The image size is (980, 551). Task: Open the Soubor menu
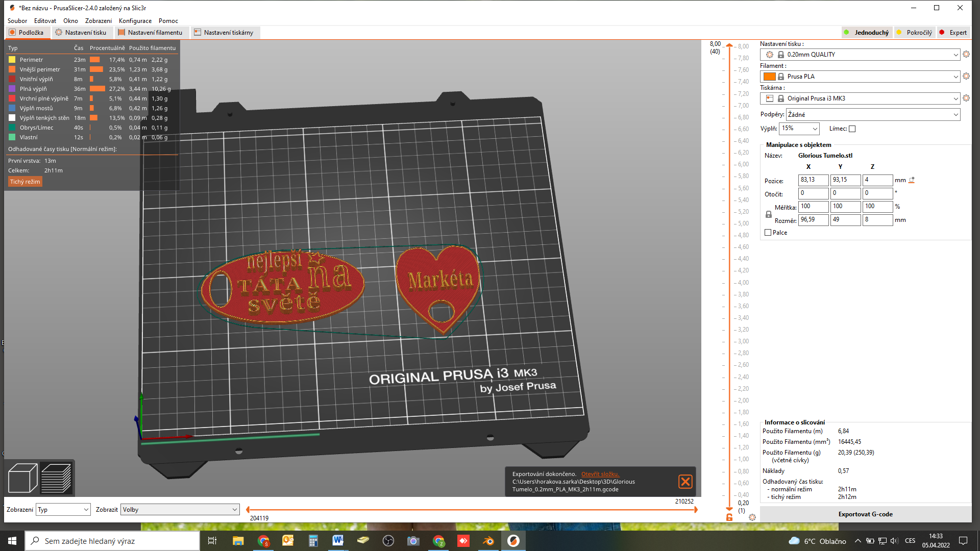(x=17, y=21)
